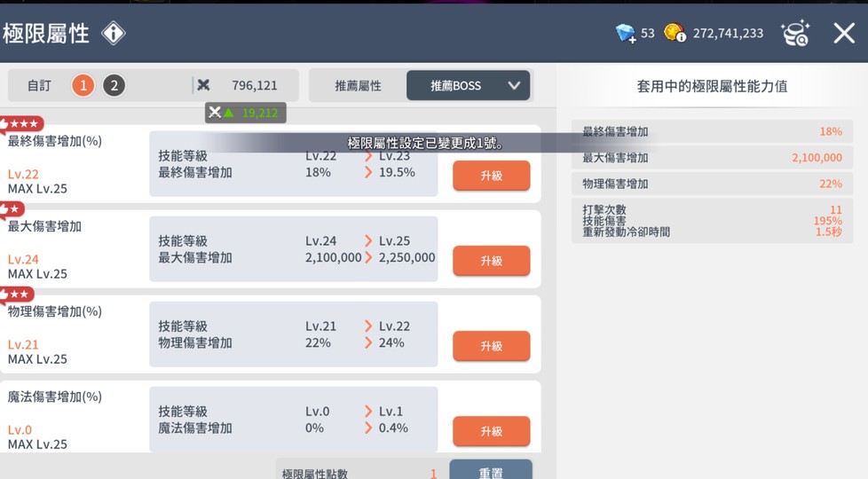Screen dimensions: 868x479
Task: Upgrade 最大傷害增加 skill
Action: [x=492, y=261]
